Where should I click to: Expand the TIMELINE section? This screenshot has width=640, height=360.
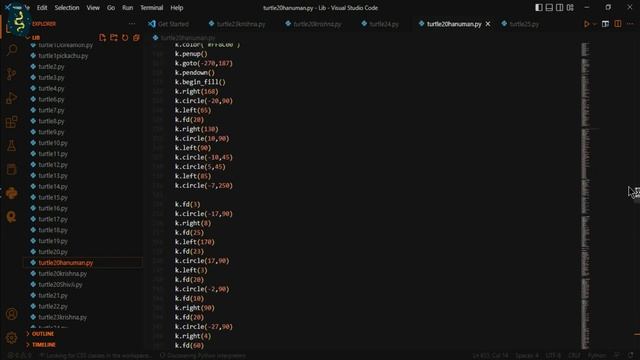pos(44,344)
